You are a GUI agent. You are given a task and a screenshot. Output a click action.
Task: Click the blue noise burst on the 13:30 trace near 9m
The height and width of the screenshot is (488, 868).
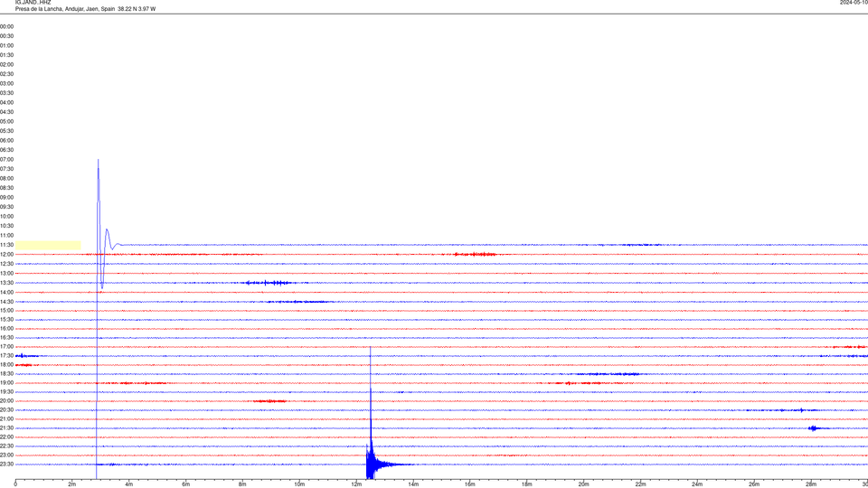click(269, 283)
